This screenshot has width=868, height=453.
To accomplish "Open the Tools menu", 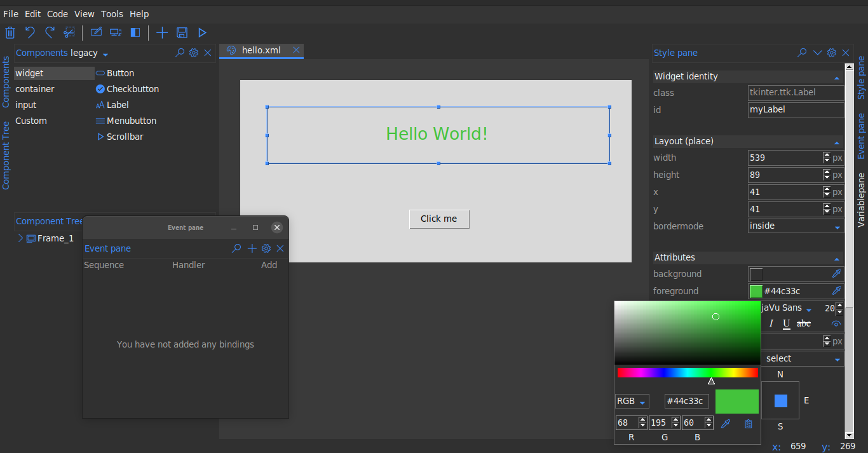I will click(x=112, y=14).
